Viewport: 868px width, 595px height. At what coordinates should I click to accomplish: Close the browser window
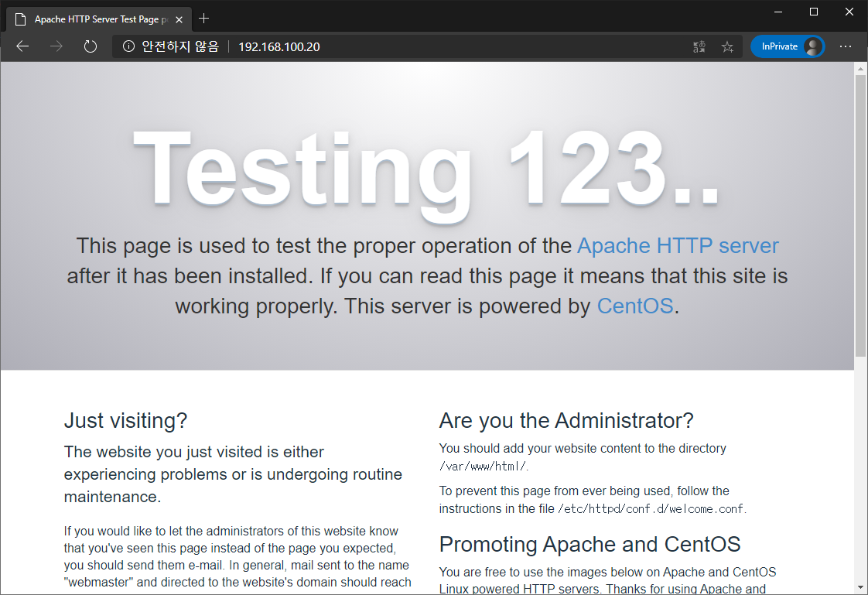(849, 12)
